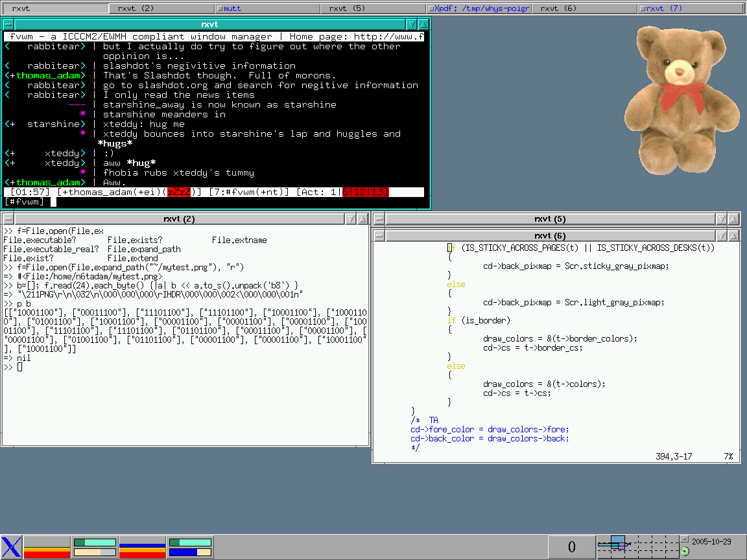Switch to Xpdf entry in top taskbar
The width and height of the screenshot is (747, 560).
pos(479,8)
